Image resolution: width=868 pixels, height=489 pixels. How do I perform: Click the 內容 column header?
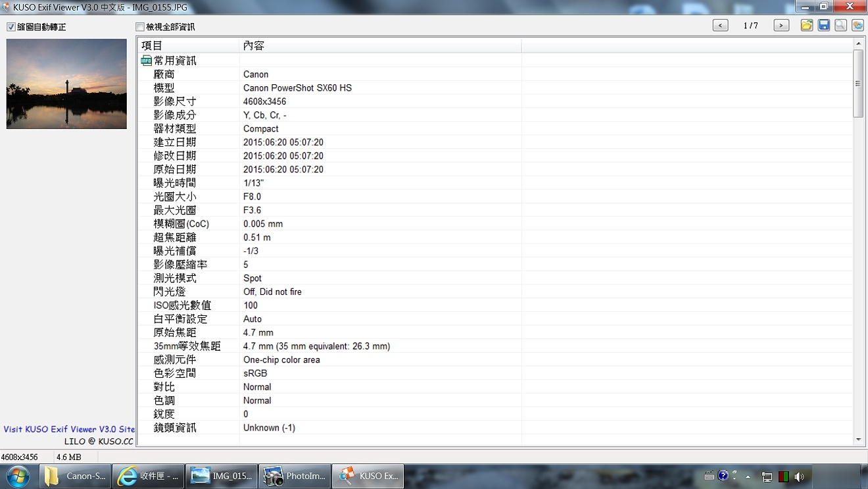[x=380, y=45]
